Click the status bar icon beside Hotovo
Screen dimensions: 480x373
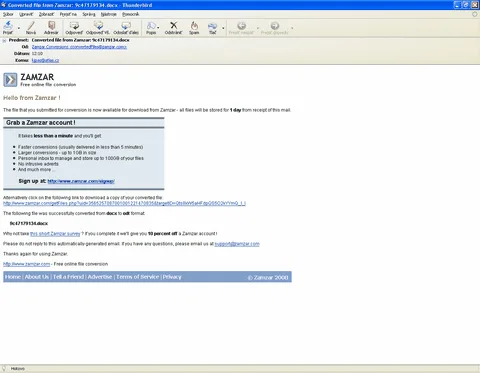tap(4, 368)
